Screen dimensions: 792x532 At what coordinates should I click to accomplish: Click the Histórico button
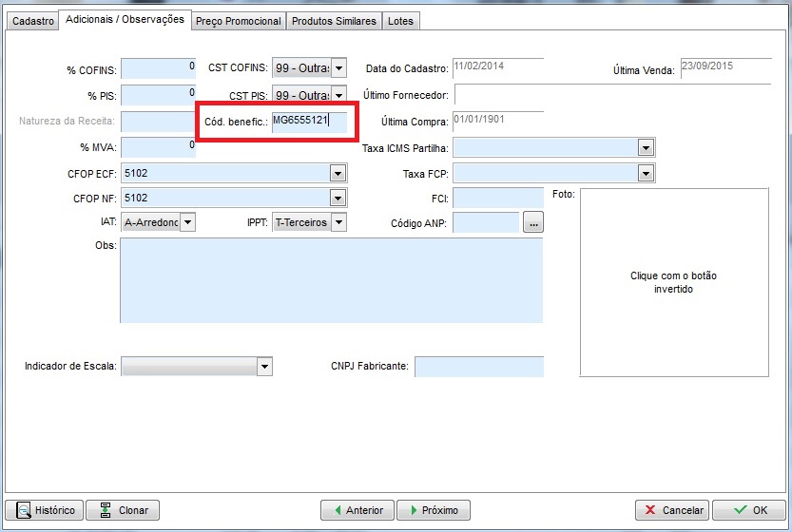click(x=44, y=510)
